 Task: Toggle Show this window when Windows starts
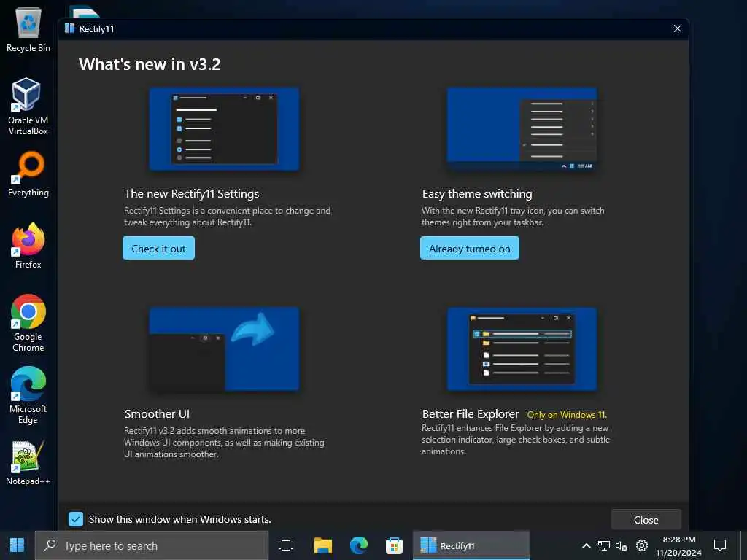click(76, 519)
